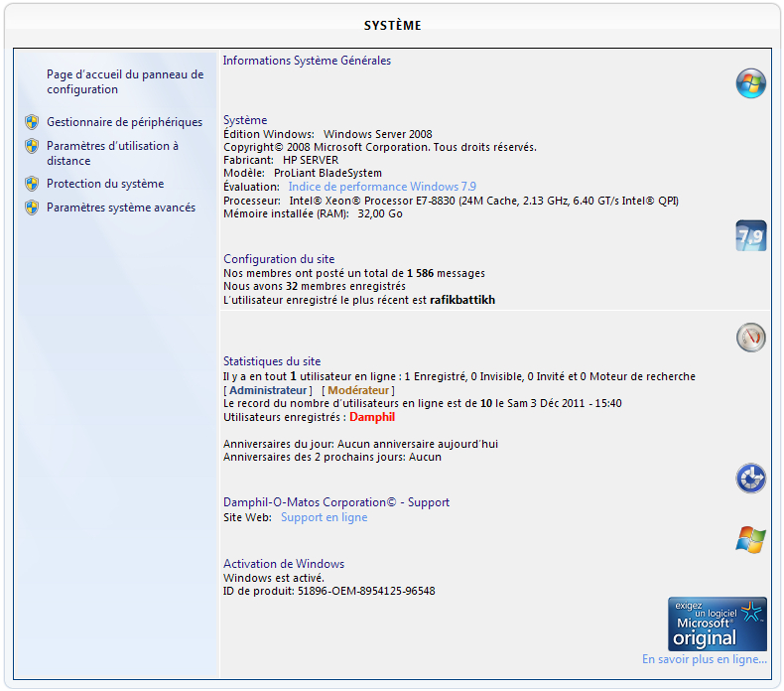Click shield icon beside Paramètres système avancés

(32, 207)
